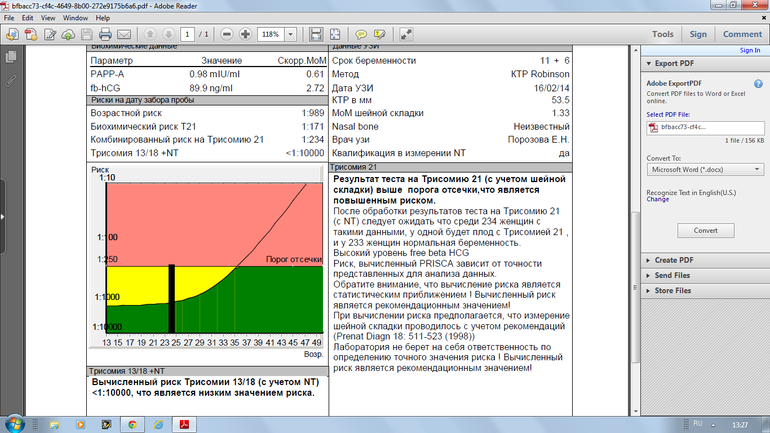Click the RU language indicator
The width and height of the screenshot is (770, 433).
click(x=697, y=423)
